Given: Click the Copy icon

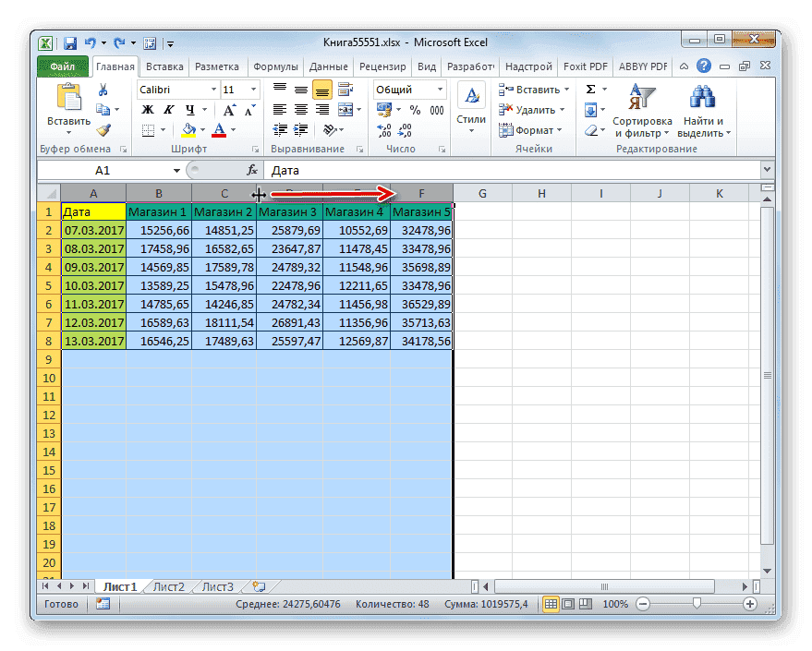Looking at the screenshot, I should coord(103,108).
